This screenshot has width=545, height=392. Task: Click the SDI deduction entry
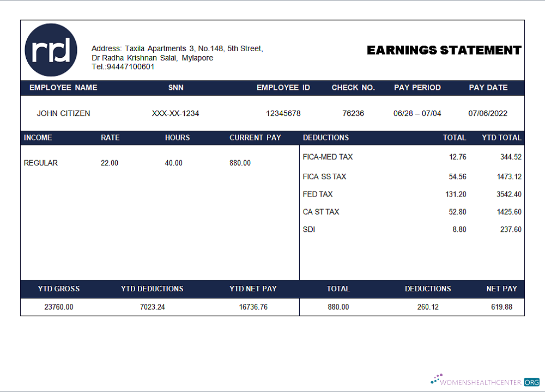click(308, 229)
